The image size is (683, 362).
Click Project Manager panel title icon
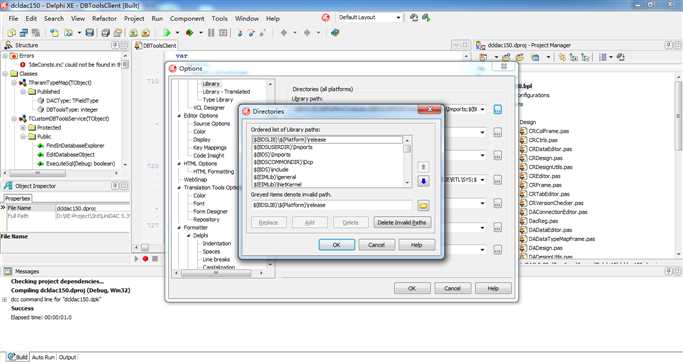click(480, 45)
